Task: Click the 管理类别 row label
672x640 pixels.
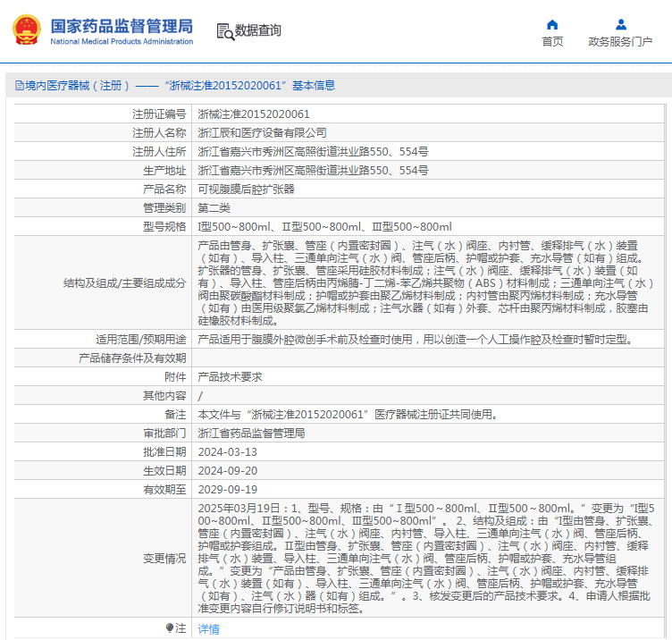Action: [x=164, y=208]
